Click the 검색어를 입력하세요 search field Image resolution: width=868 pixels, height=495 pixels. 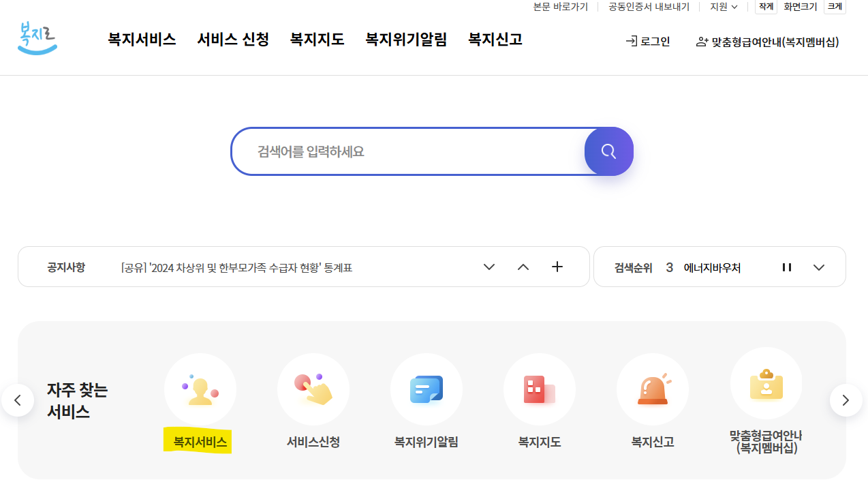pyautogui.click(x=407, y=151)
